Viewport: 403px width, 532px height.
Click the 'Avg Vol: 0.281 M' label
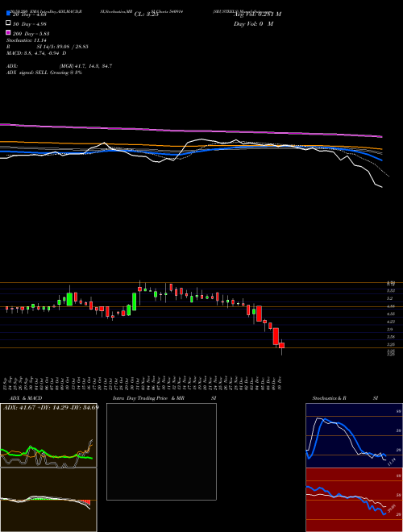pos(257,15)
